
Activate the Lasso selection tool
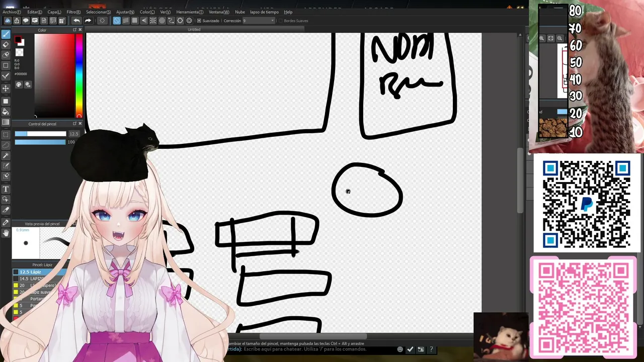point(6,145)
